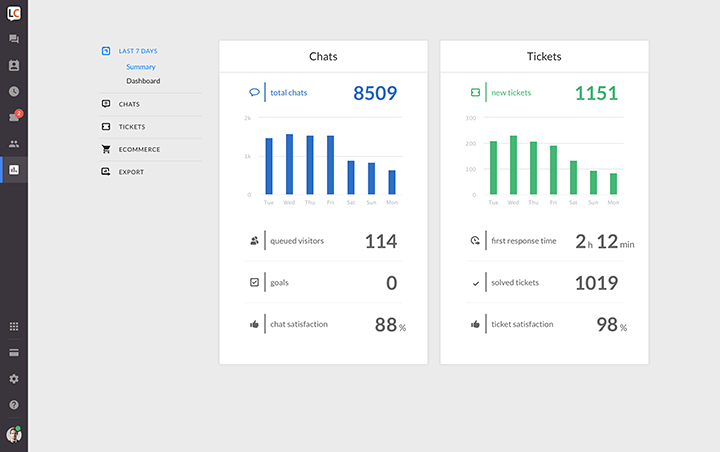This screenshot has width=720, height=452.
Task: Click the new tickets green ticket icon
Action: tap(475, 92)
